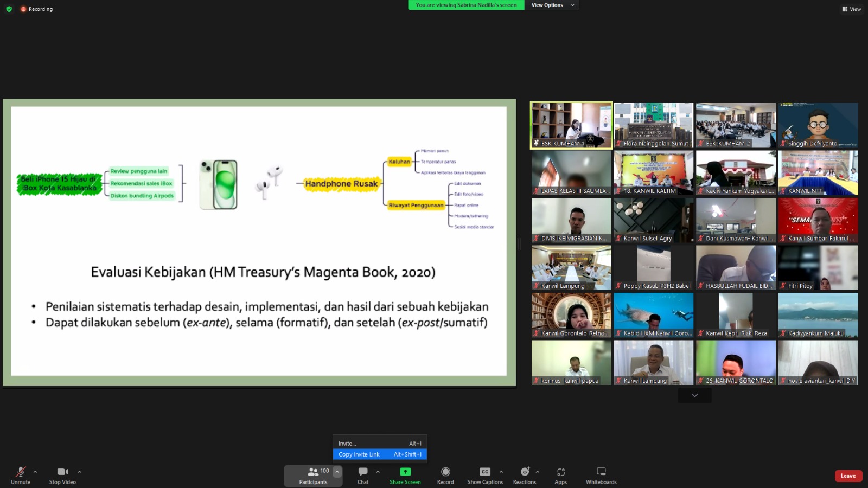
Task: Select Kanwil Sumbar_Fakhrul video tile
Action: (818, 220)
